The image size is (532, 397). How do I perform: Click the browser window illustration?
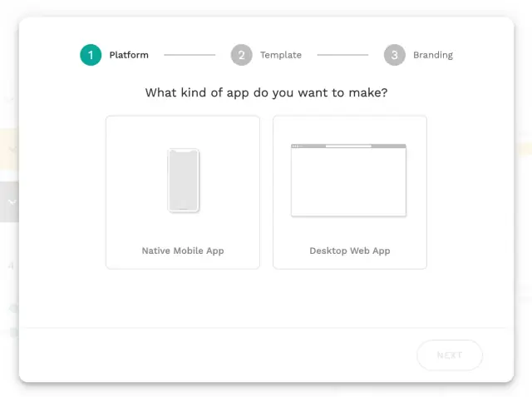click(x=348, y=181)
